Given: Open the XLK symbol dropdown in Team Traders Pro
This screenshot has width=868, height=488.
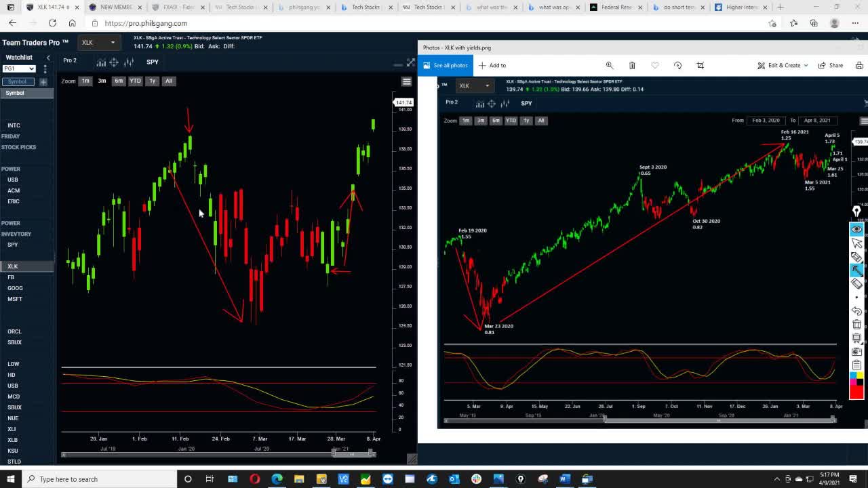Looking at the screenshot, I should click(x=98, y=43).
